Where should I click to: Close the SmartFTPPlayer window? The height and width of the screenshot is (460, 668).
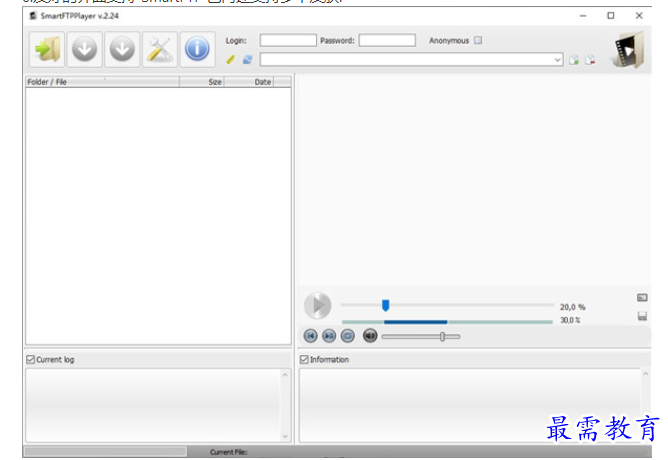639,16
